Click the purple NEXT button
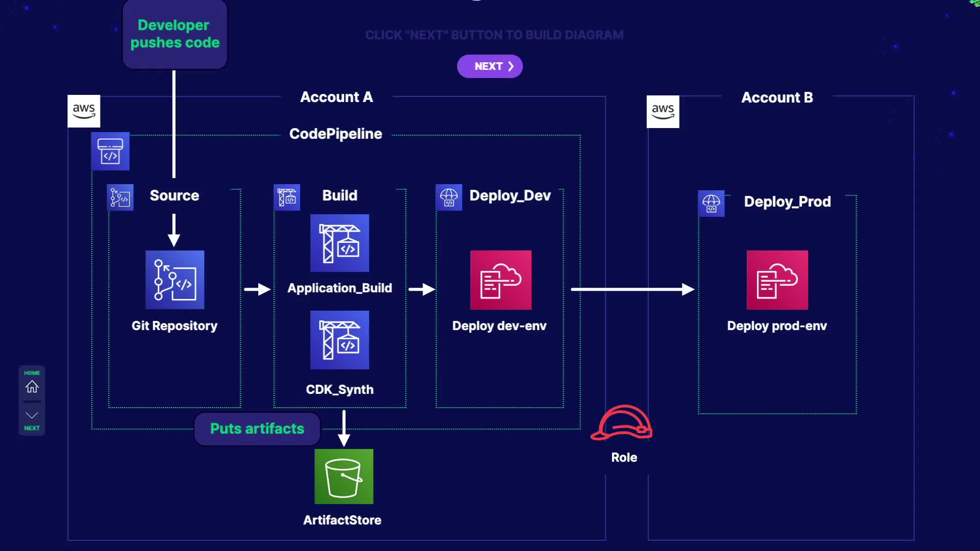The height and width of the screenshot is (551, 980). [489, 66]
